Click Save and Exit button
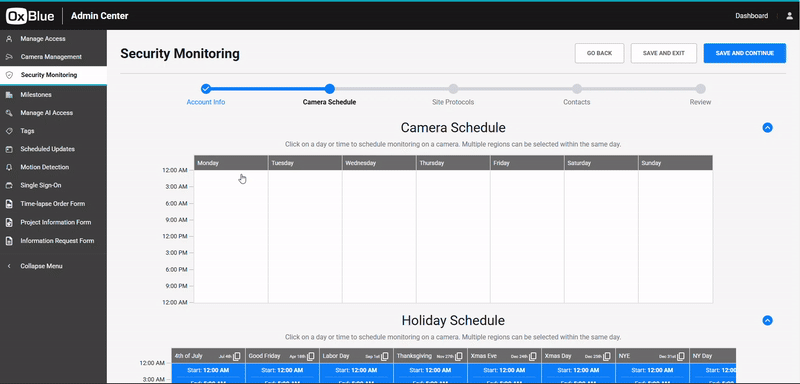This screenshot has height=384, width=800. point(664,53)
